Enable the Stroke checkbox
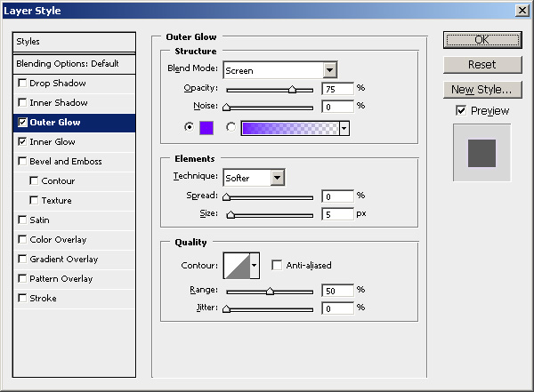Viewport: 534px width, 392px height. pyautogui.click(x=22, y=298)
